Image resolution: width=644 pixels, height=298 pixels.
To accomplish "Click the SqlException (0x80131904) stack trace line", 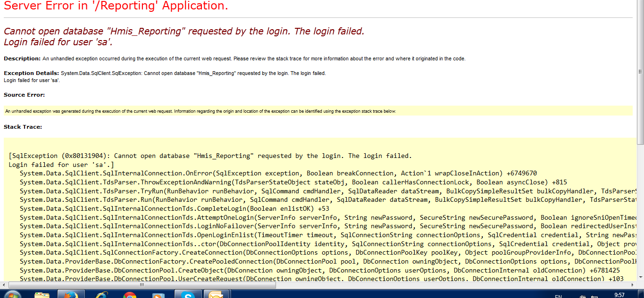I will click(210, 156).
